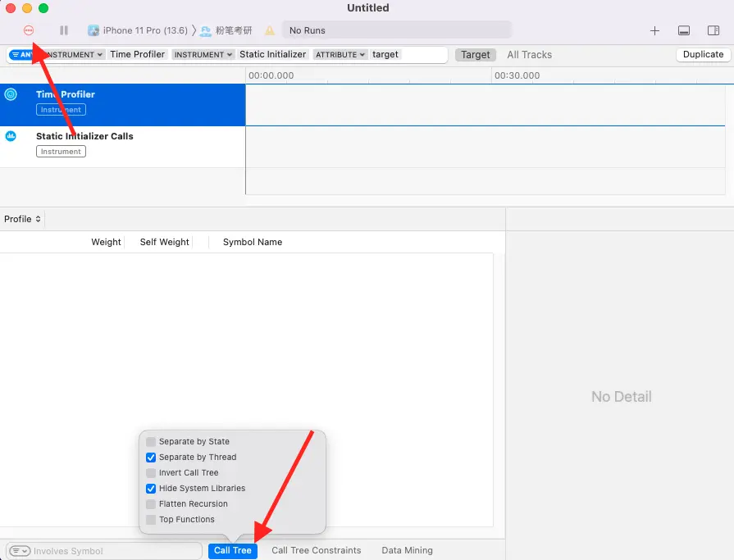This screenshot has height=560, width=734.
Task: Toggle the bottom detail pane icon
Action: coord(684,31)
